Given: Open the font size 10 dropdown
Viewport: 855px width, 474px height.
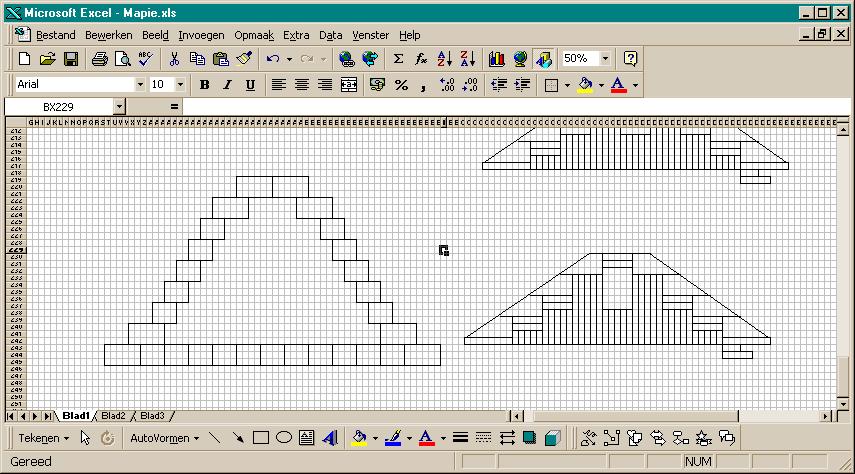Looking at the screenshot, I should [180, 85].
